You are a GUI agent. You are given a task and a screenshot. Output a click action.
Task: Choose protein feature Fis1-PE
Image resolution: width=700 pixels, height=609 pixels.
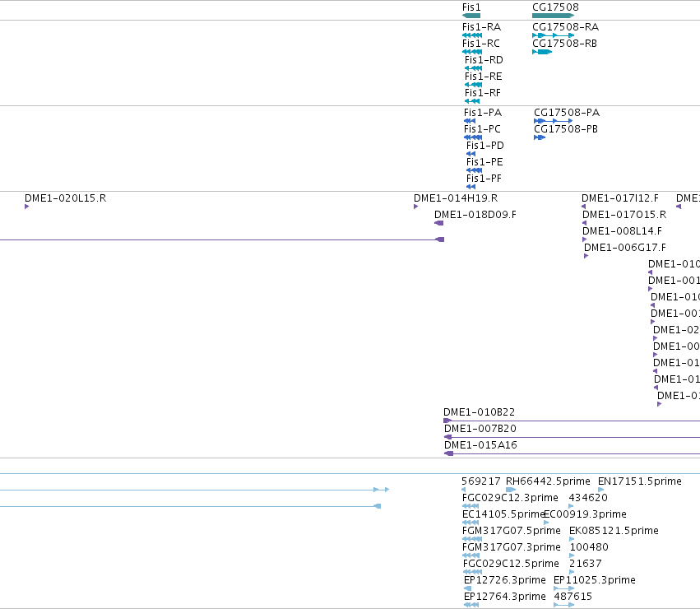pyautogui.click(x=484, y=163)
